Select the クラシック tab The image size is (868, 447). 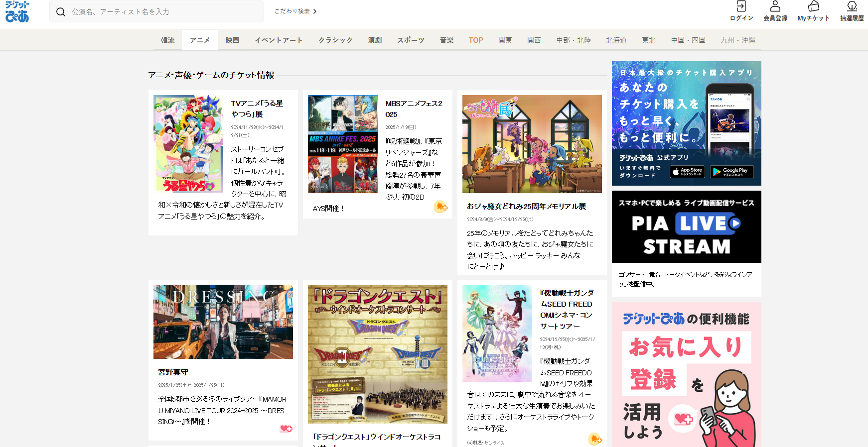(x=336, y=40)
